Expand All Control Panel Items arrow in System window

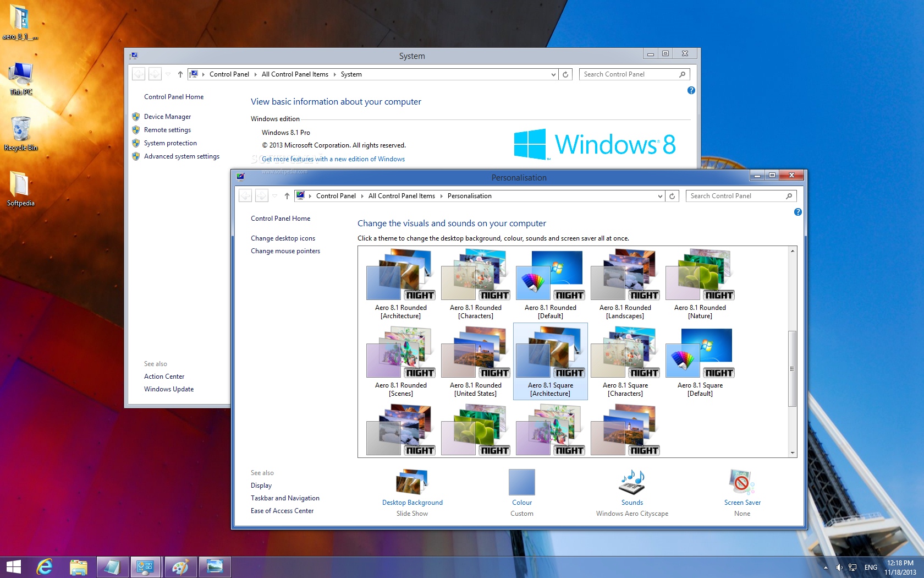tap(334, 74)
